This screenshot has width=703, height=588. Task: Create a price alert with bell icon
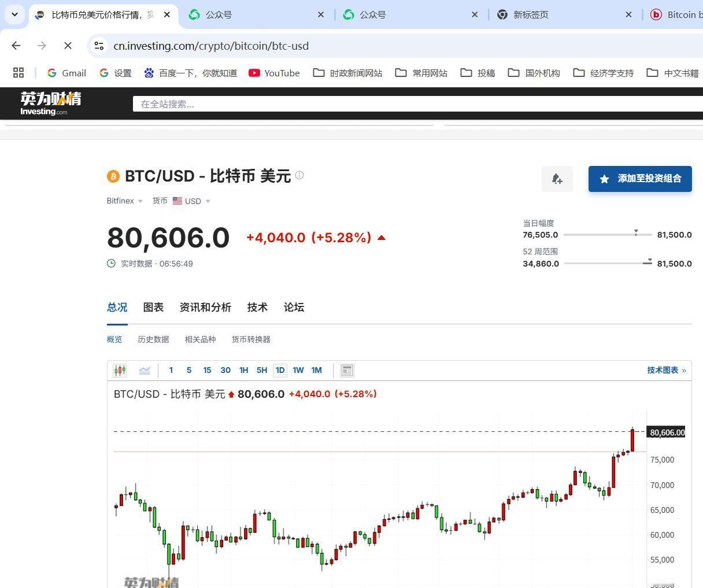click(557, 179)
